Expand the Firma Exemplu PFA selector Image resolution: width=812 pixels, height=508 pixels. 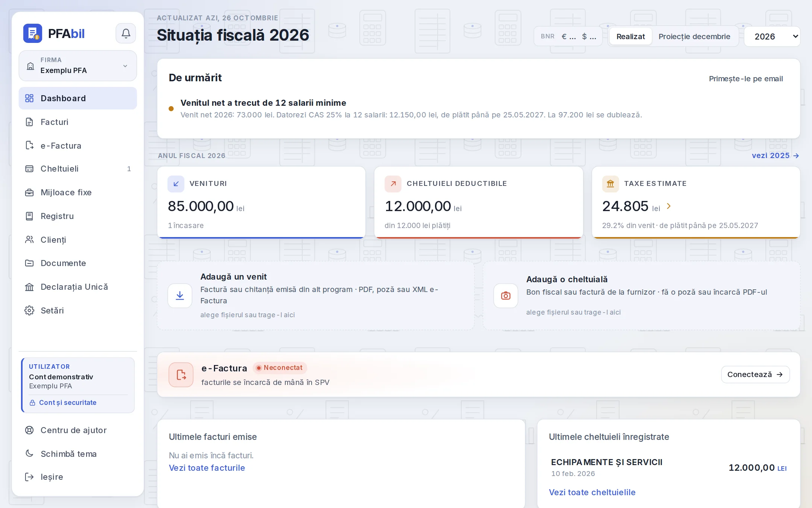(x=78, y=66)
